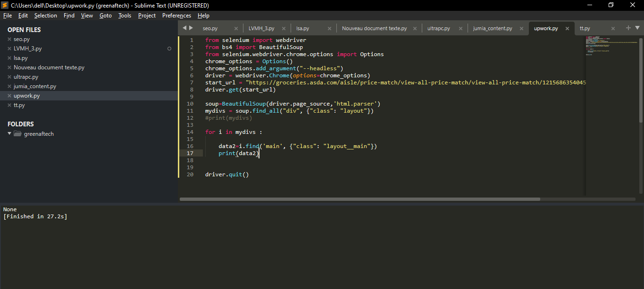This screenshot has width=644, height=289.
Task: Close lsa.py in the sidebar open files
Action: 9,58
